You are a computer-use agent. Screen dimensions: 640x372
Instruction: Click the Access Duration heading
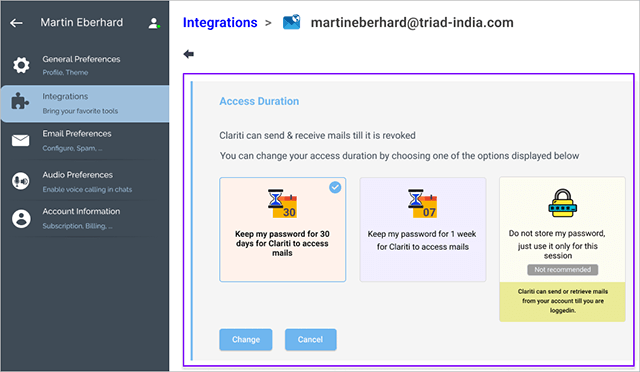(259, 101)
